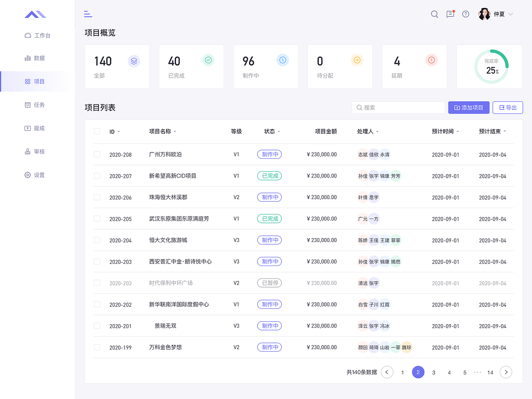
Task: Open 预计结束 column sort dropdown
Action: coord(505,131)
